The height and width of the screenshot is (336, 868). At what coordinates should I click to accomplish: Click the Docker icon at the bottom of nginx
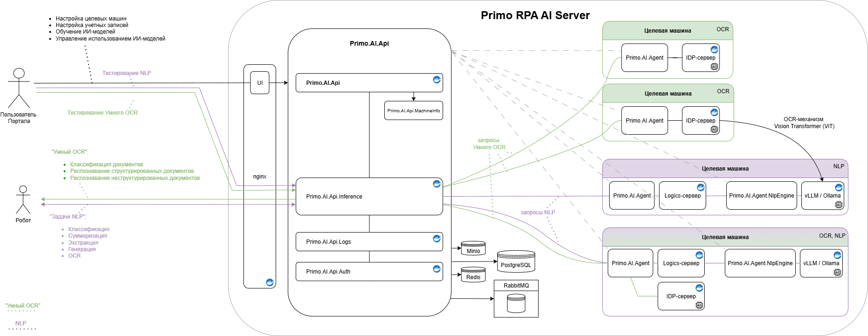tap(270, 282)
